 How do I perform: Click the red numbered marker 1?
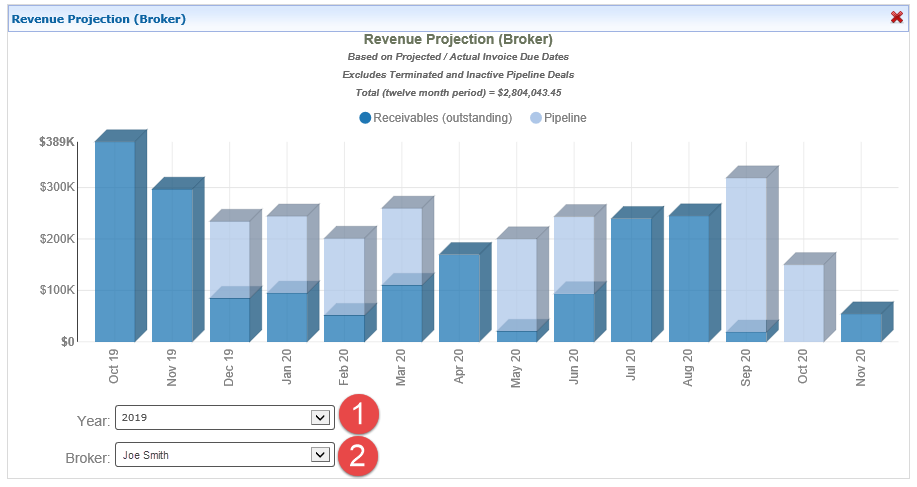click(358, 414)
